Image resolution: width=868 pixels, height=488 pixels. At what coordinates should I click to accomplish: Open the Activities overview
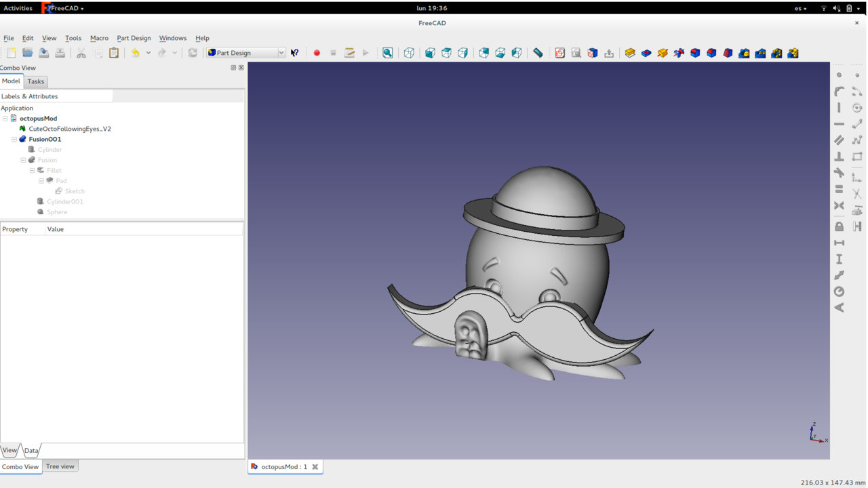[x=18, y=8]
